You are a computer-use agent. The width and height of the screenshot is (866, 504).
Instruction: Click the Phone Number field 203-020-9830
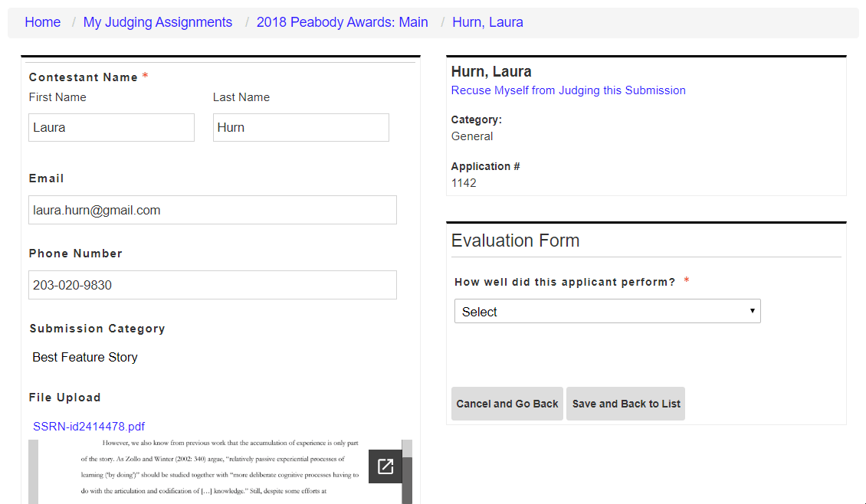point(212,285)
